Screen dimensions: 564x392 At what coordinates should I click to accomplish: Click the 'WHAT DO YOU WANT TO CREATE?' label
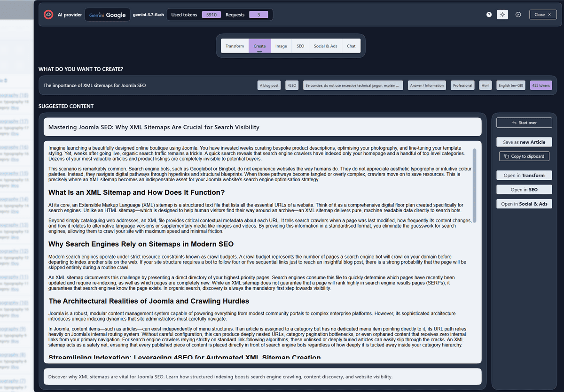(81, 69)
